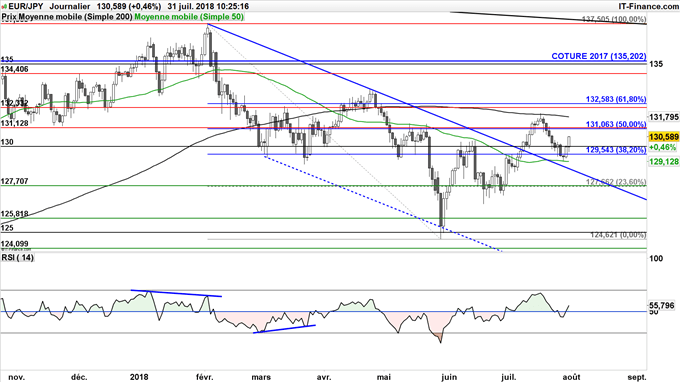Screen dimensions: 680x382
Task: Click the 100 value on RSI axis
Action: point(657,259)
